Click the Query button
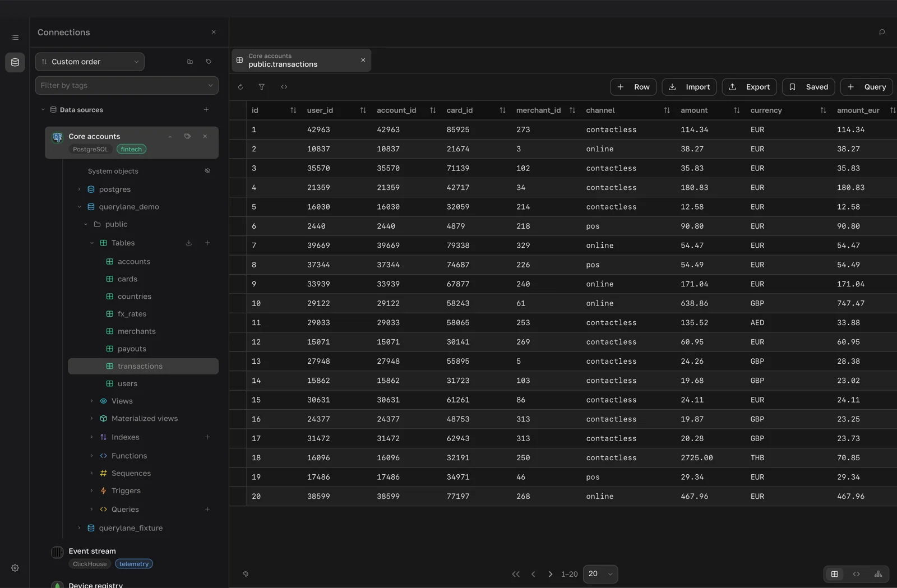The height and width of the screenshot is (588, 897). 867,87
